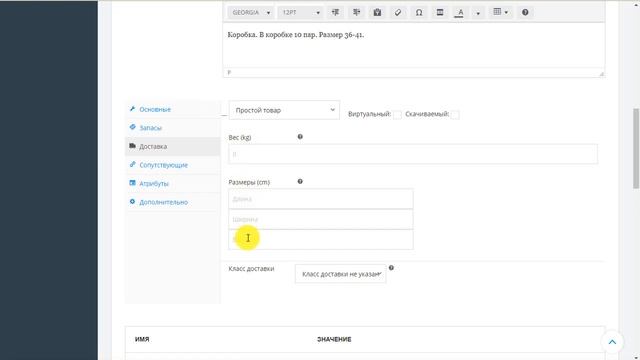640x360 pixels.
Task: Open the Запасы tab
Action: [173, 128]
